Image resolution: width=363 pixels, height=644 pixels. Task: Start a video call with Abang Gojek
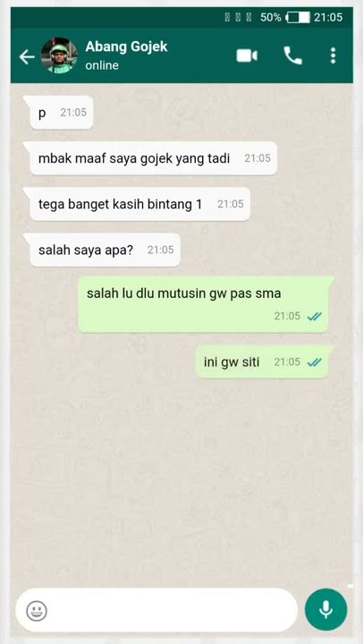[247, 55]
